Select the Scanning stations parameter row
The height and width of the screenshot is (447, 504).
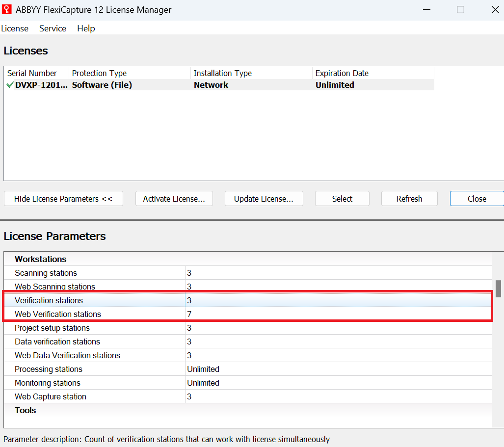(x=248, y=273)
